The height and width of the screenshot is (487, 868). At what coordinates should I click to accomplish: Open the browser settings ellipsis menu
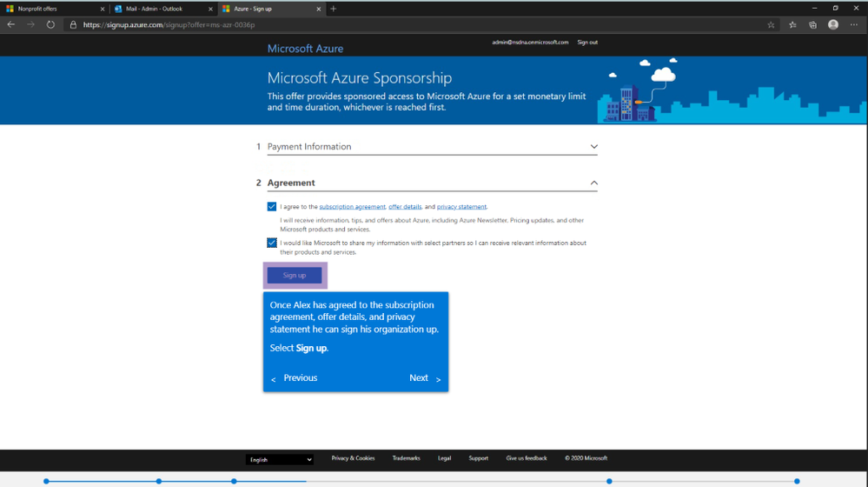pyautogui.click(x=854, y=25)
